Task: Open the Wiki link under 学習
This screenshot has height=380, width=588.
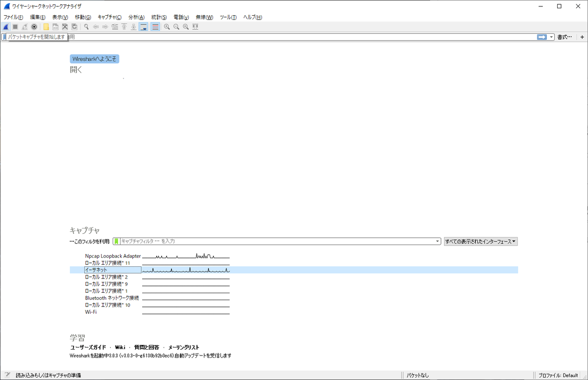Action: 120,347
